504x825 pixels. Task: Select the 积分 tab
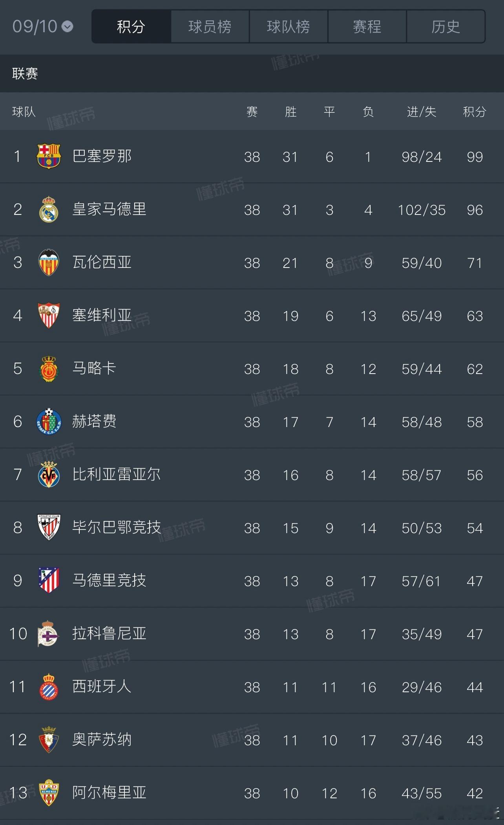pyautogui.click(x=131, y=27)
